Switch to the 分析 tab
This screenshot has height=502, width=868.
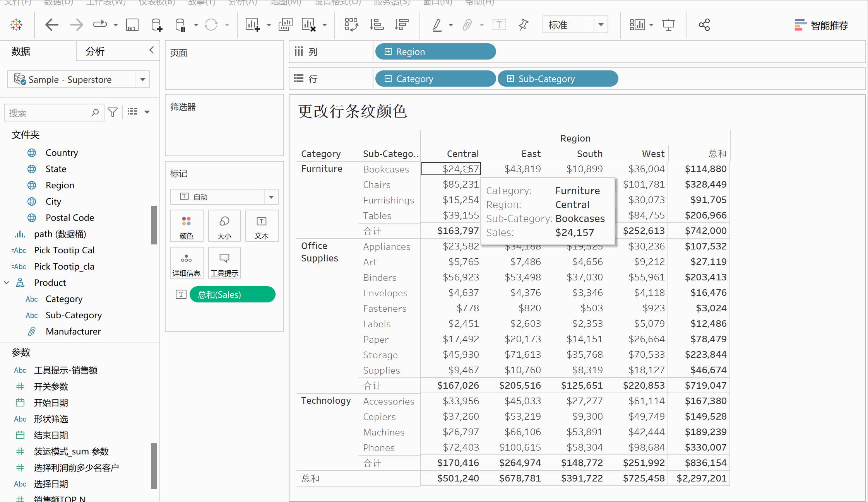click(x=95, y=51)
